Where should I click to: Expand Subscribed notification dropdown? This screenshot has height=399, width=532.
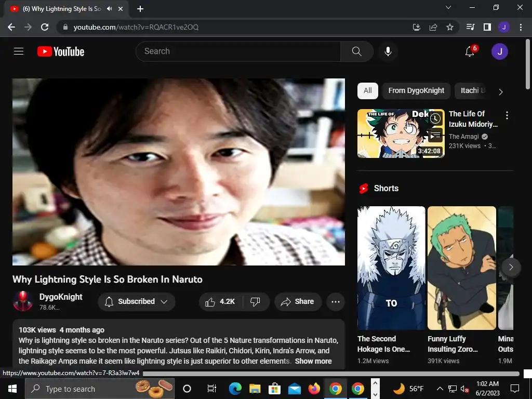click(137, 302)
